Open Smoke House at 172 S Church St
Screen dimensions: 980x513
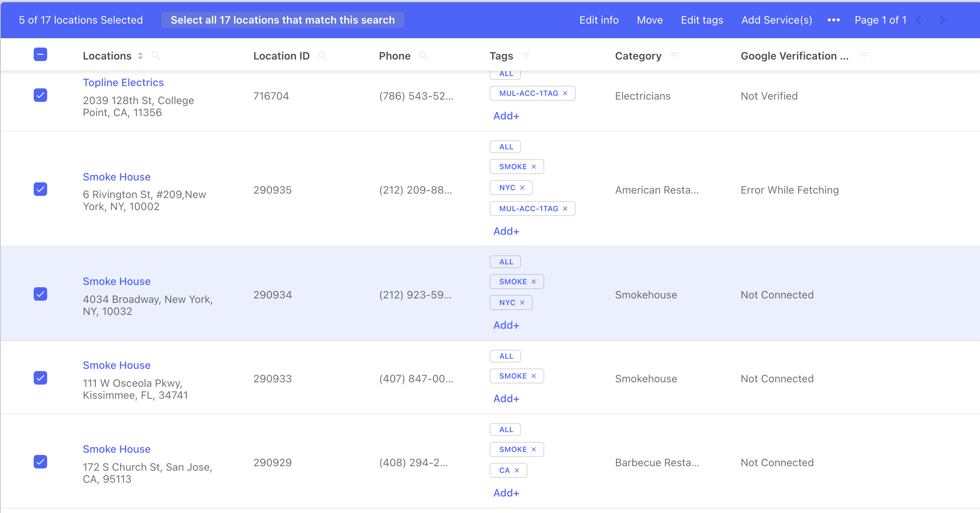[x=117, y=449]
